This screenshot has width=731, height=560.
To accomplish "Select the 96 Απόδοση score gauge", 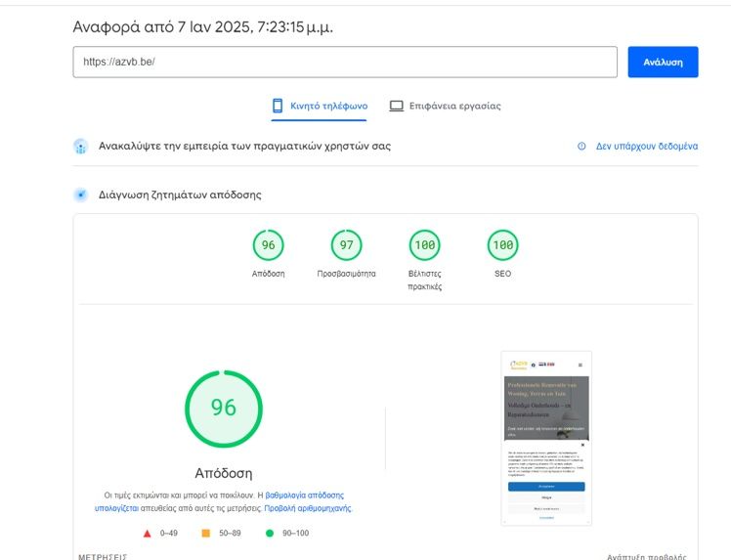I will pyautogui.click(x=268, y=245).
